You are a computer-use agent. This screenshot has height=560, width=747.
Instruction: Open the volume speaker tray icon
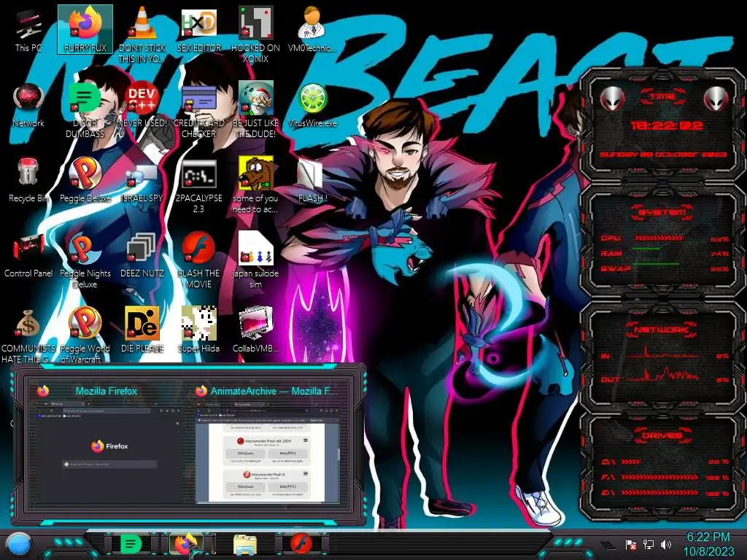point(666,544)
